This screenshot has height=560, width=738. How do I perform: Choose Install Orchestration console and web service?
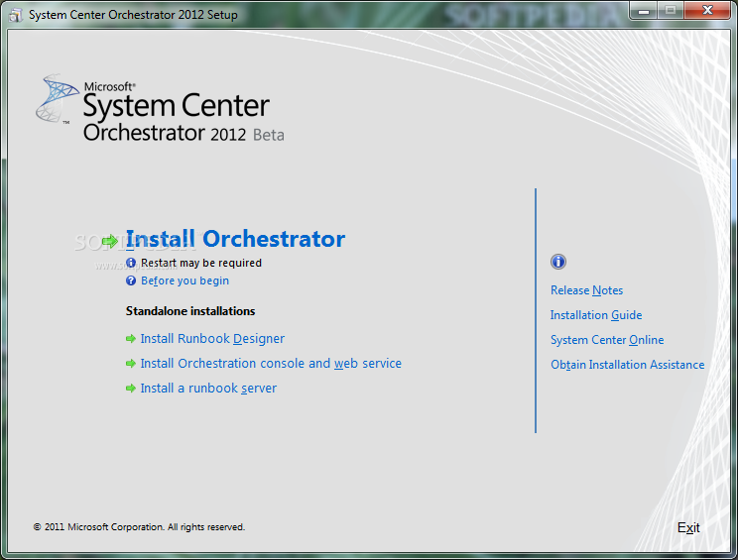[x=271, y=364]
